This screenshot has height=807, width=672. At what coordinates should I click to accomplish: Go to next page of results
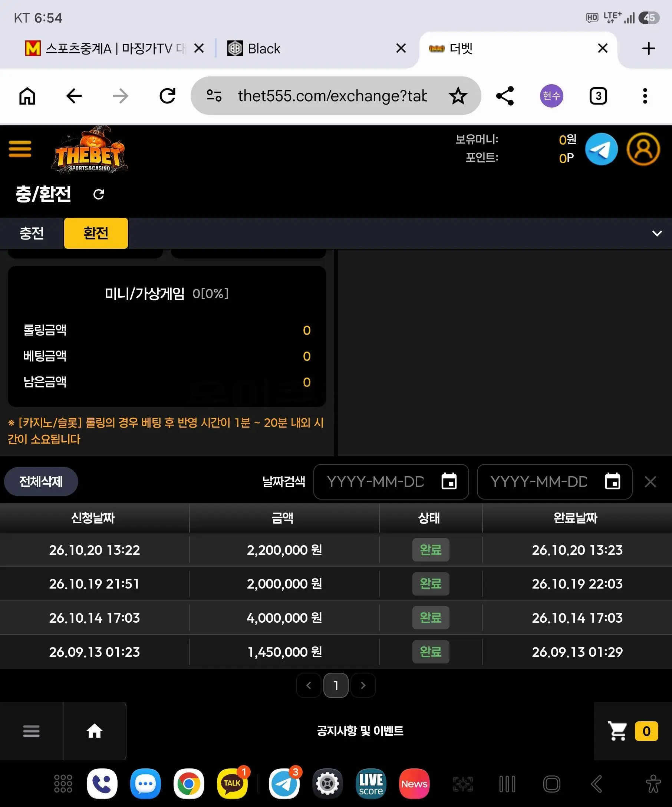363,685
